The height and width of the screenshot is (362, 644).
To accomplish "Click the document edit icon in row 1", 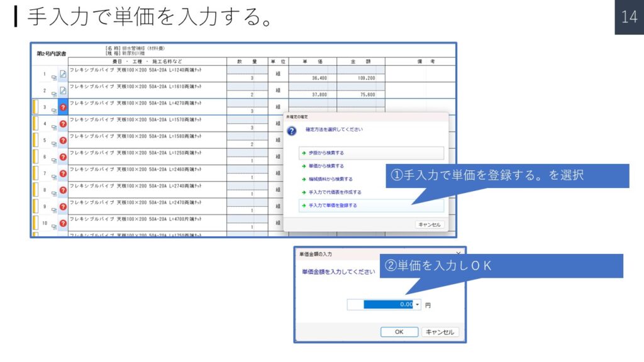I will click(x=63, y=75).
